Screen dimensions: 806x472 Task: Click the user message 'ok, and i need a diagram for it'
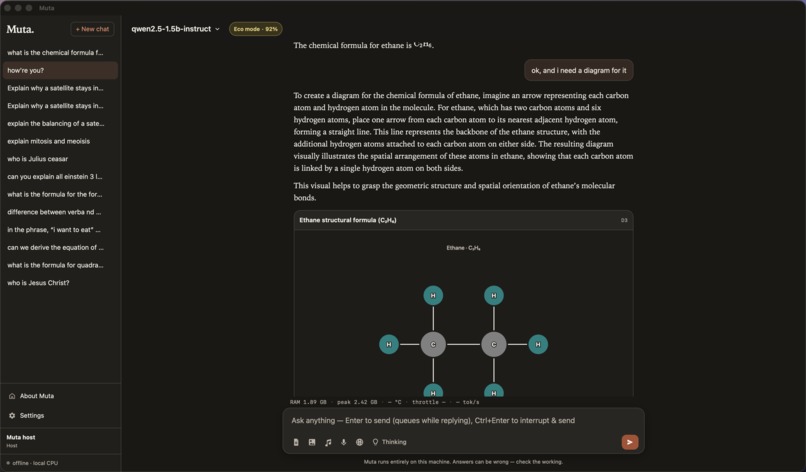click(579, 70)
